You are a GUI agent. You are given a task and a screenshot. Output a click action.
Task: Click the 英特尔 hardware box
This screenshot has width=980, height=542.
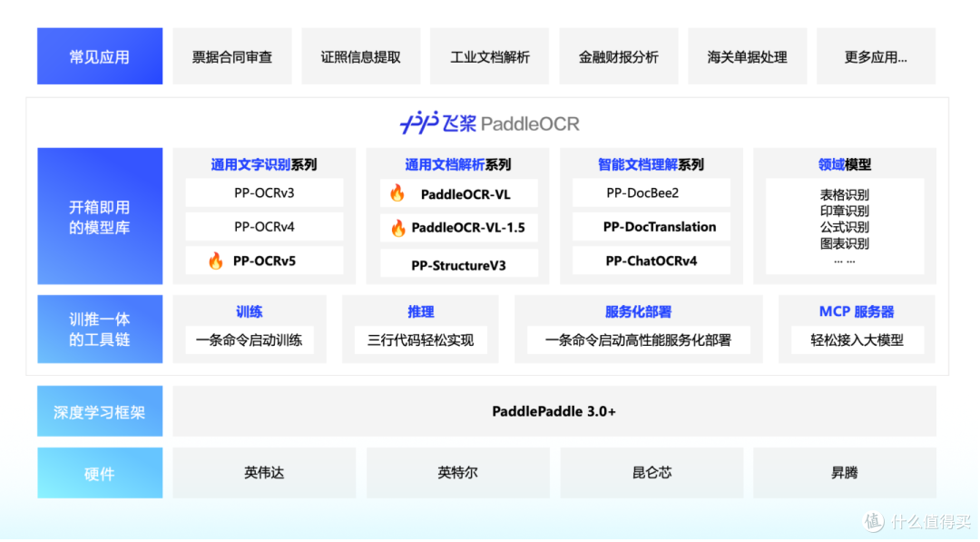(x=458, y=473)
